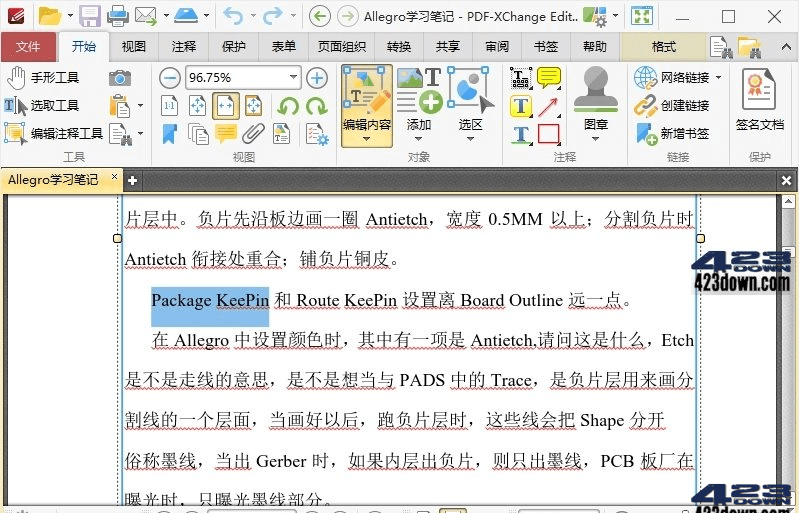Select the 手形工具 hand tool
The image size is (799, 513).
coord(43,77)
